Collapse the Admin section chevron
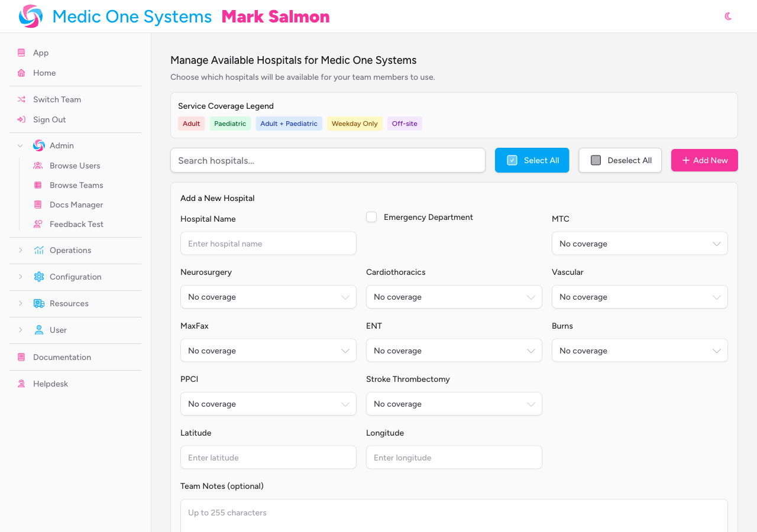757x532 pixels. 20,145
